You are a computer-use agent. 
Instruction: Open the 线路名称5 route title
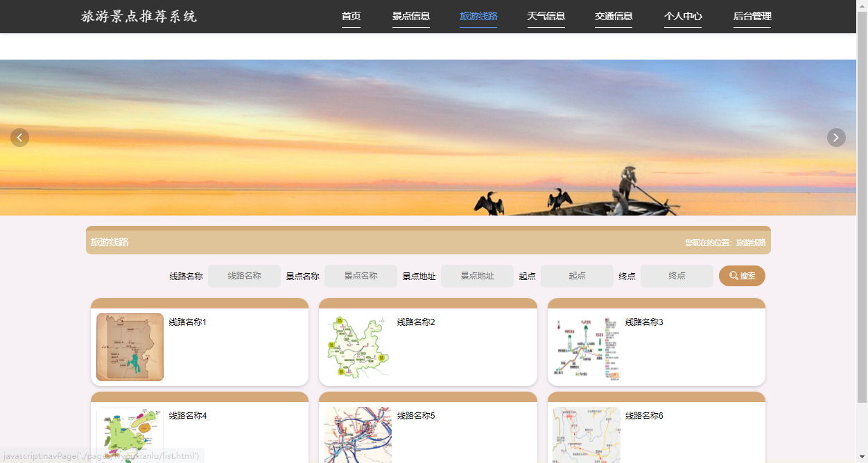click(x=416, y=416)
